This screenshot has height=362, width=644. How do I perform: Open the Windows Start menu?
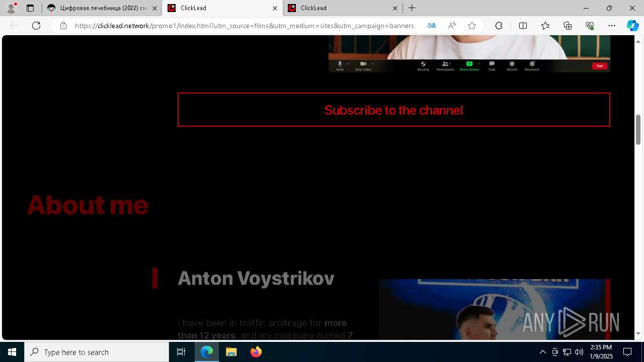(x=12, y=352)
